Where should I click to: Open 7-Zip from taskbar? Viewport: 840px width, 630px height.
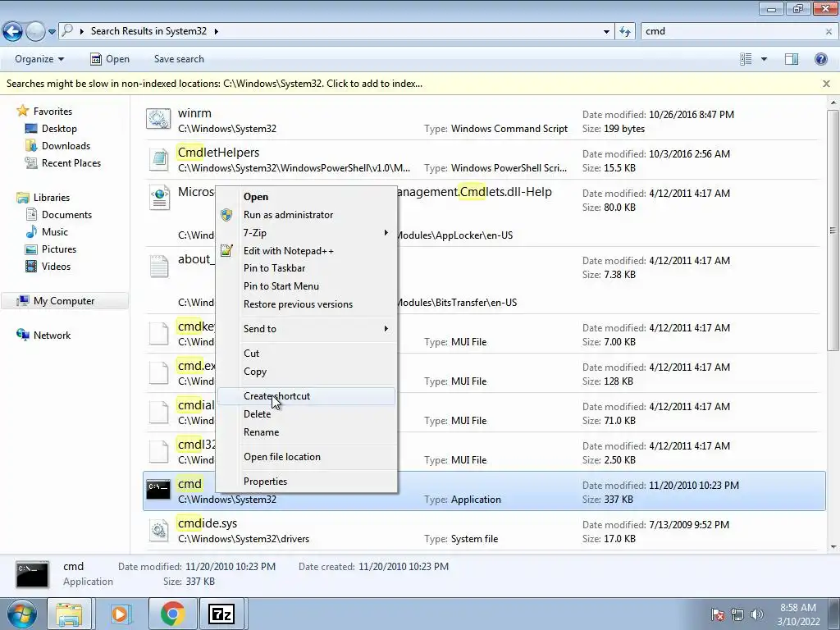221,614
